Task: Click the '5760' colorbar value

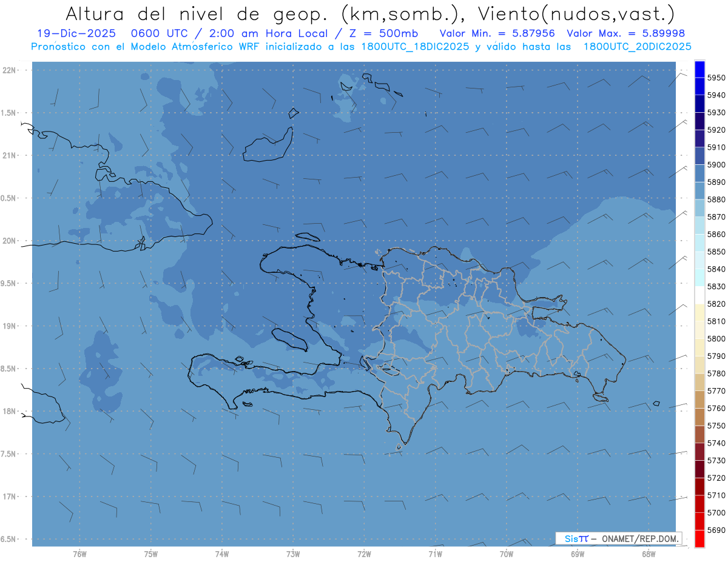Action: pyautogui.click(x=716, y=408)
